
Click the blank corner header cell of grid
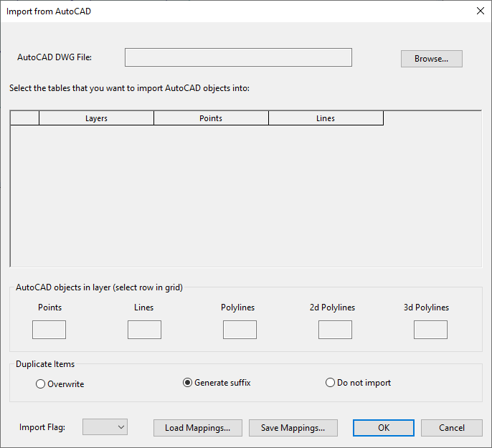pyautogui.click(x=25, y=118)
